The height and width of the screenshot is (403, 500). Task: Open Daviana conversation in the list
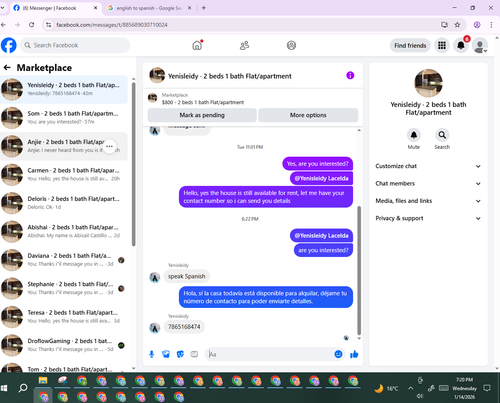click(x=64, y=260)
